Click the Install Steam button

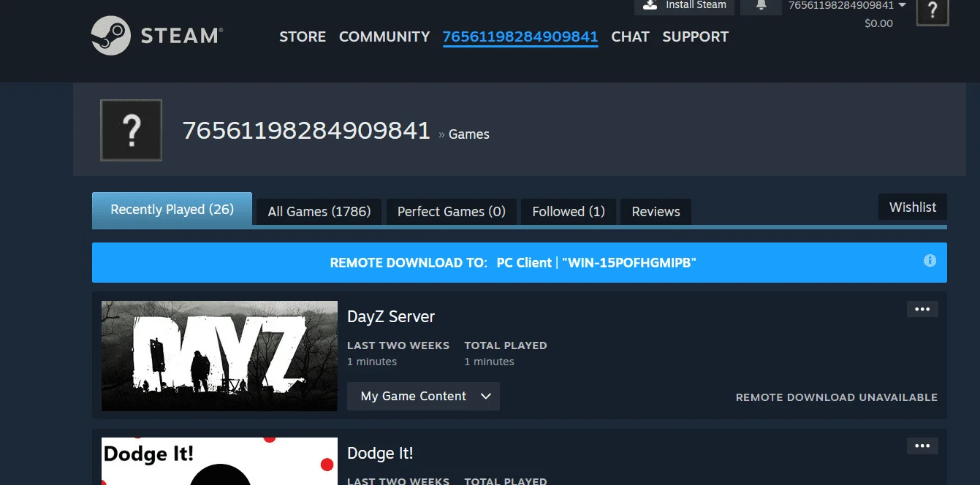[x=685, y=6]
